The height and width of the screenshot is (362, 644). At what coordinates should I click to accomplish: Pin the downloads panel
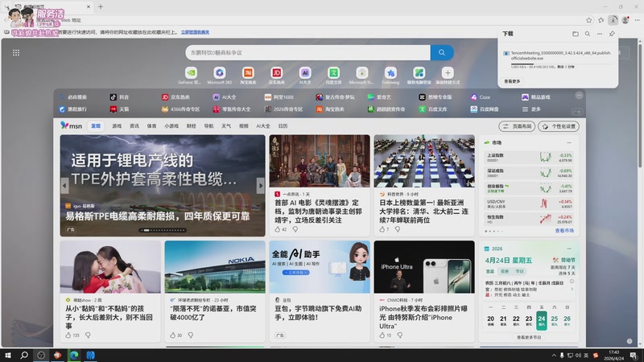[612, 34]
